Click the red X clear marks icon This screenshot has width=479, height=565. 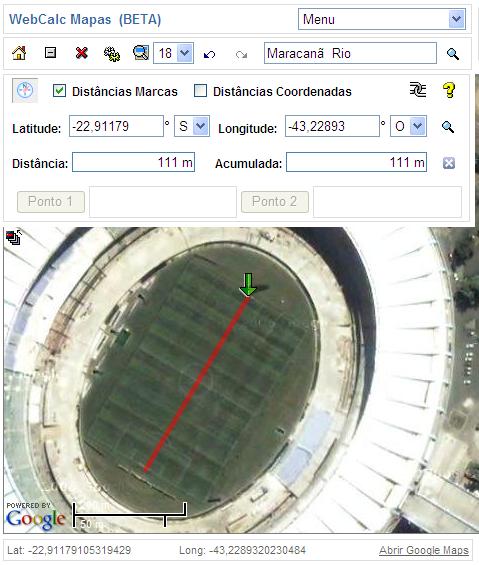pos(82,53)
